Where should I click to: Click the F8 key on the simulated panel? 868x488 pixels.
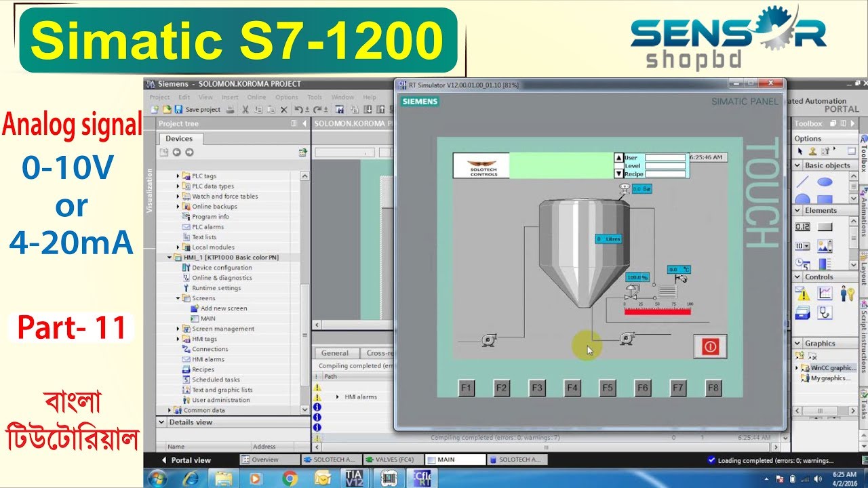pos(713,388)
